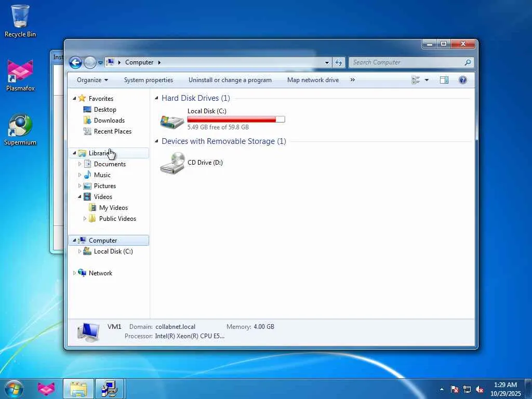Click the '5.49 GB free of 59.8 GB' text
This screenshot has width=532, height=399.
click(218, 127)
